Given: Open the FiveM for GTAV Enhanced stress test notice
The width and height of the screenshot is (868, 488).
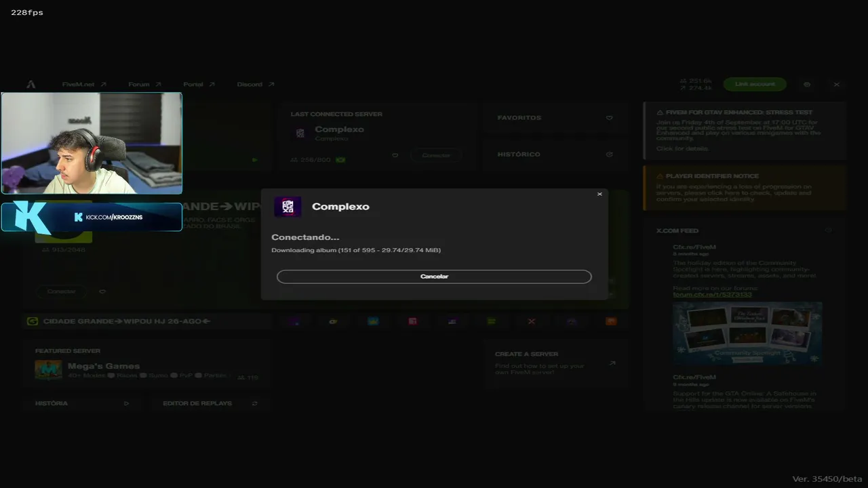Looking at the screenshot, I should [745, 130].
